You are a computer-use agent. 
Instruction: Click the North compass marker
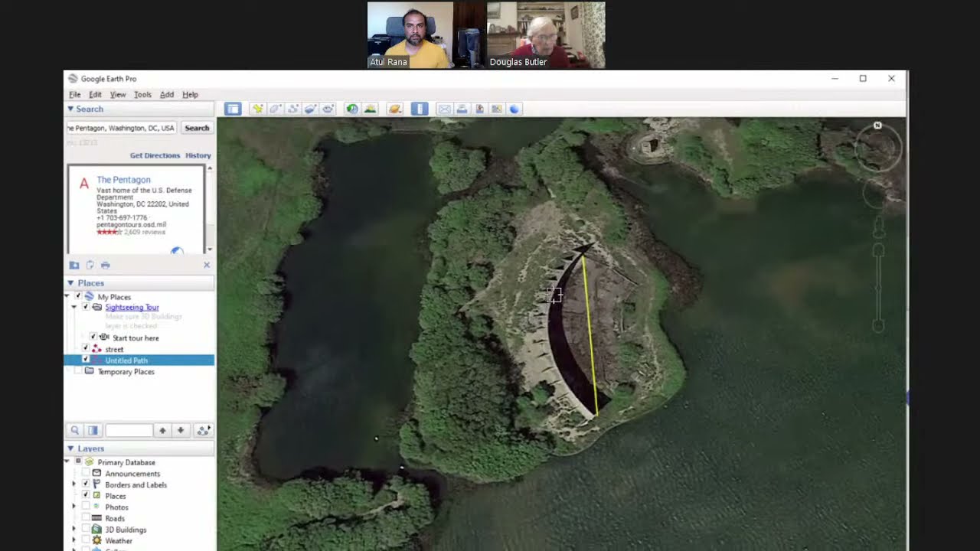click(x=877, y=126)
